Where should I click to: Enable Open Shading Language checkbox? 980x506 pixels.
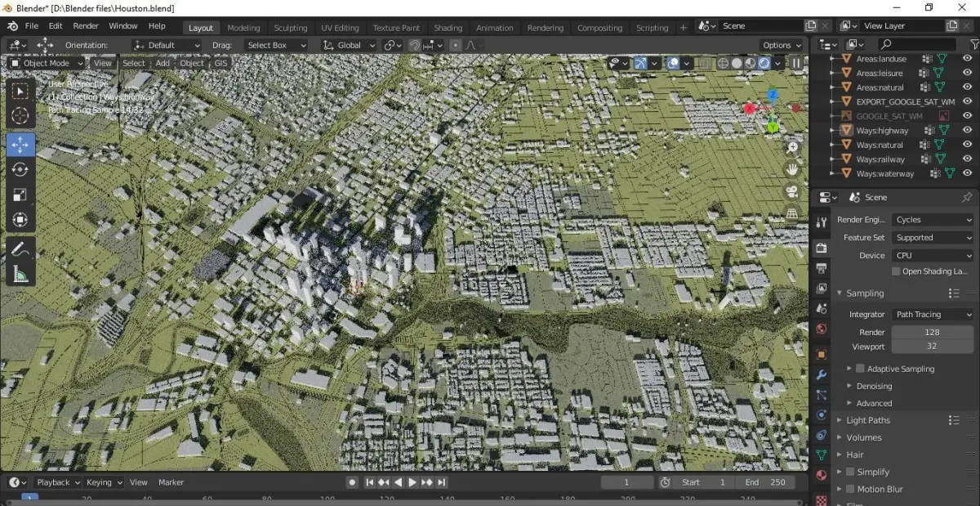click(x=896, y=271)
